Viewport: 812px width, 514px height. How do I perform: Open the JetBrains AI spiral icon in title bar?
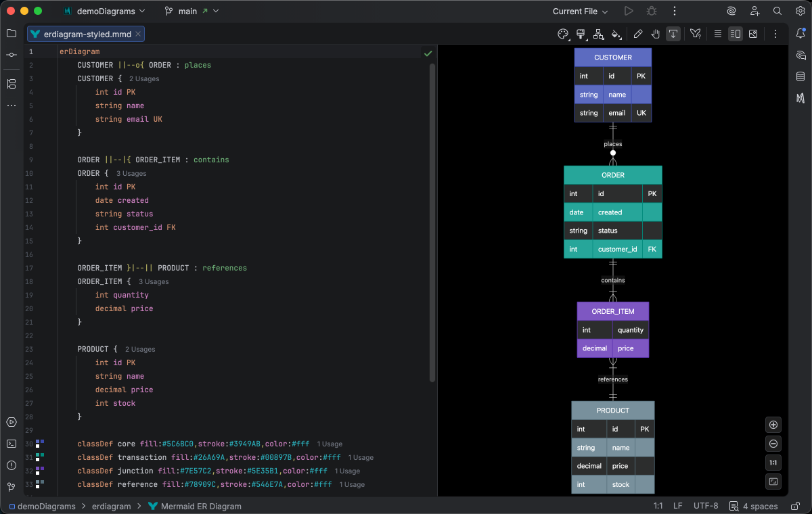click(731, 11)
